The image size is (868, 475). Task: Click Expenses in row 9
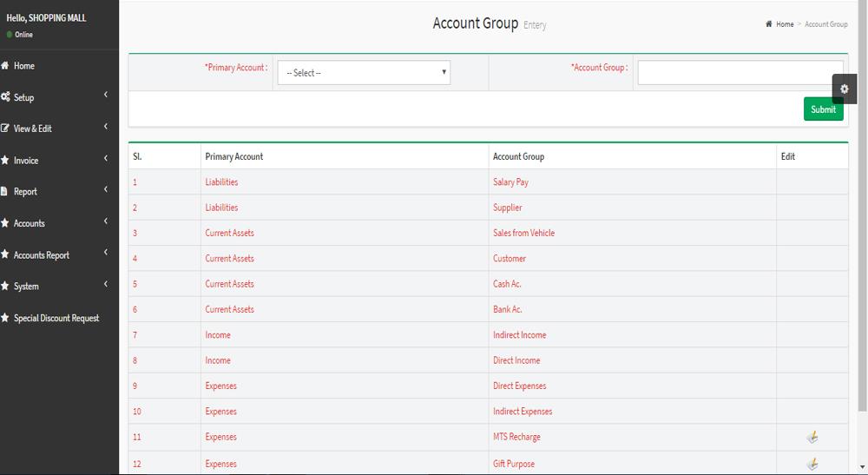[220, 386]
